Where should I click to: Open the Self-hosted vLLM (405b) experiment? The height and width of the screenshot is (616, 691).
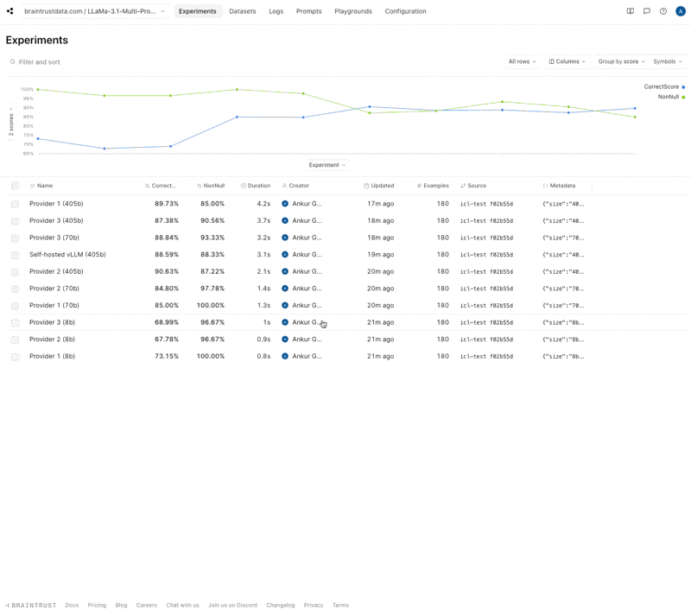pyautogui.click(x=67, y=255)
